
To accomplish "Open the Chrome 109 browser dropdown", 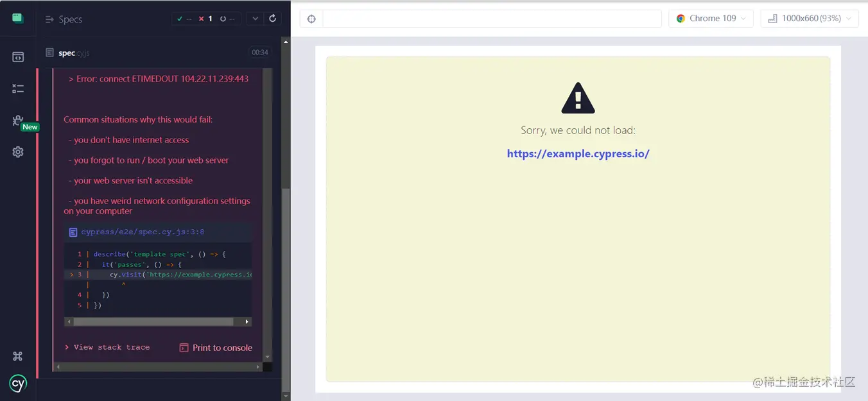I will click(711, 19).
